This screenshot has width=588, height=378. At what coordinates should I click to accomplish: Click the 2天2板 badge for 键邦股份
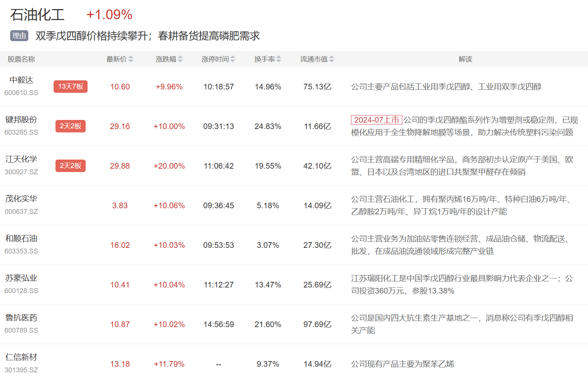click(x=71, y=126)
